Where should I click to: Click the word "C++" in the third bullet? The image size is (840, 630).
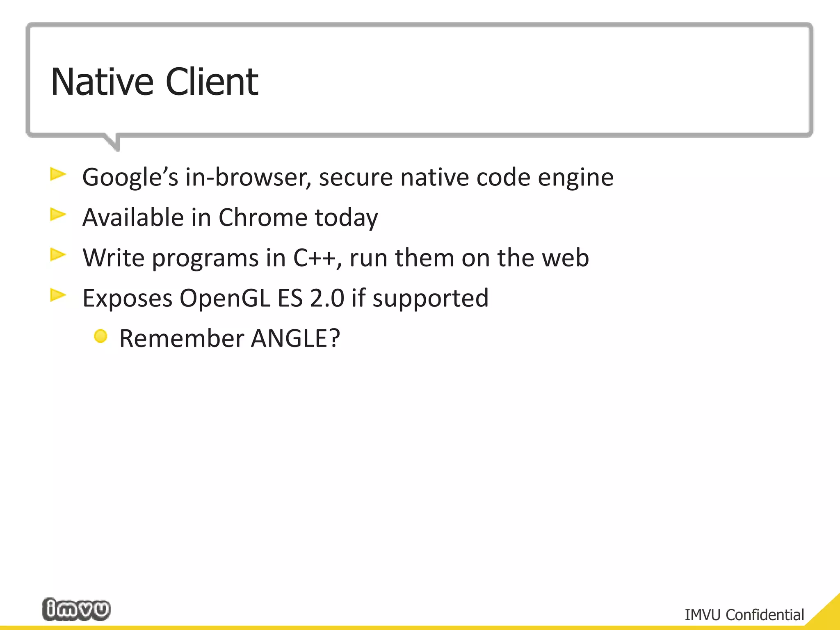(x=314, y=258)
